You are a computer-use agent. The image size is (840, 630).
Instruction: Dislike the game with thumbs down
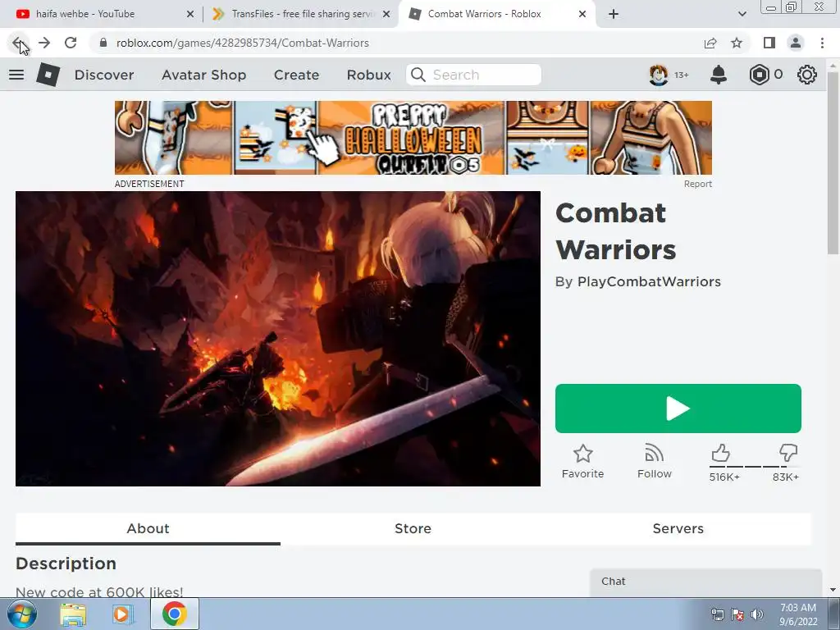click(788, 453)
